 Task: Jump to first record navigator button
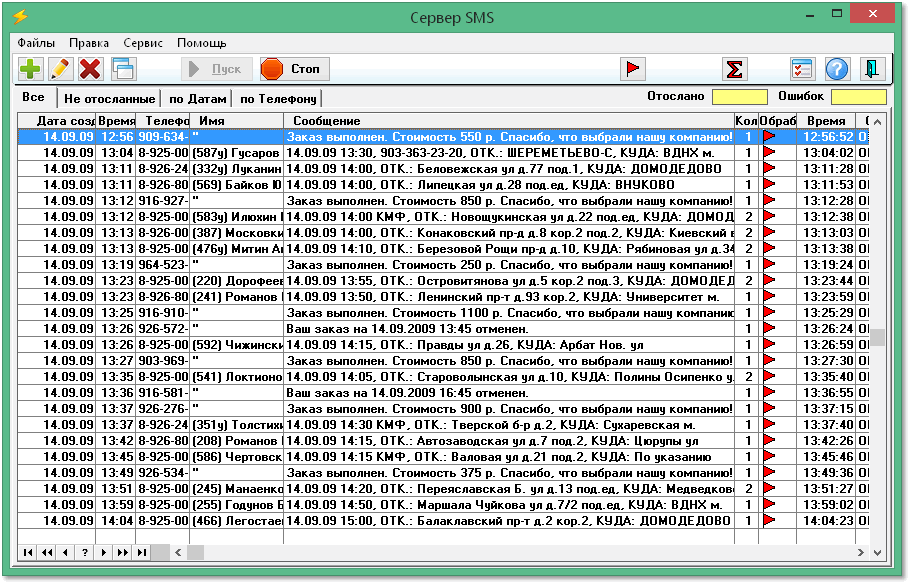tap(27, 552)
